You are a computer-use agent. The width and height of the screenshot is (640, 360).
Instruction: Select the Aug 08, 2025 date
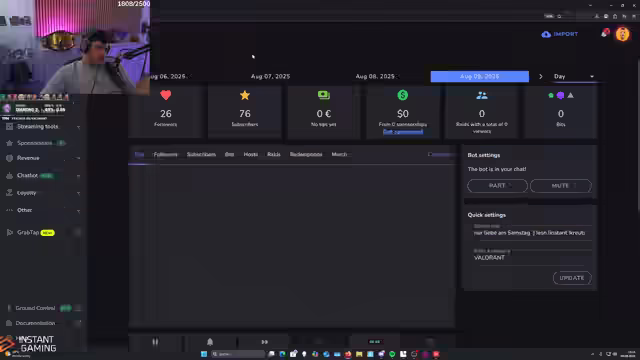pyautogui.click(x=375, y=76)
